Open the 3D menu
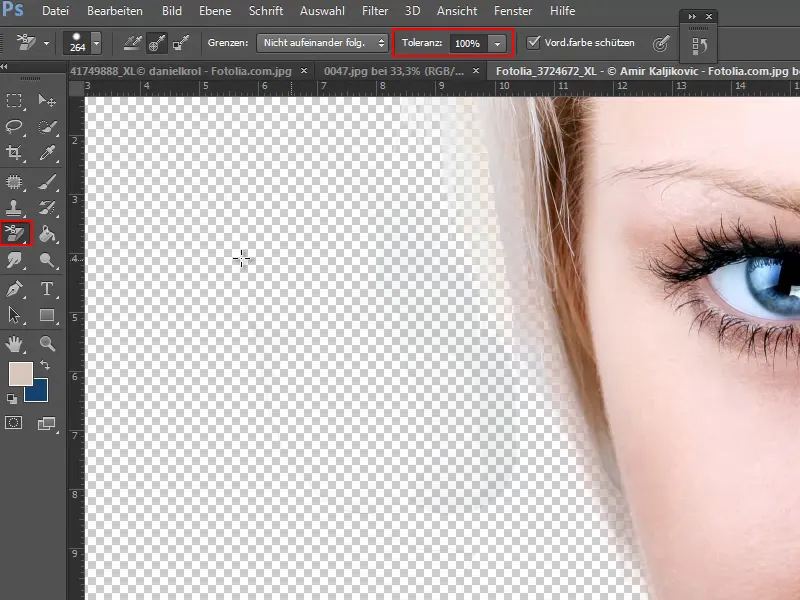Viewport: 800px width, 600px height. 412,11
